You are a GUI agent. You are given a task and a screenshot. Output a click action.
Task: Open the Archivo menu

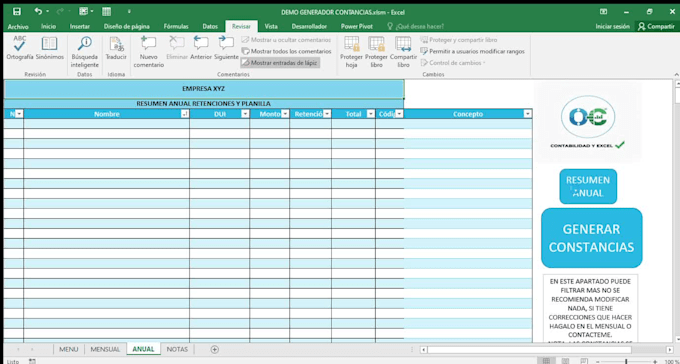coord(18,26)
